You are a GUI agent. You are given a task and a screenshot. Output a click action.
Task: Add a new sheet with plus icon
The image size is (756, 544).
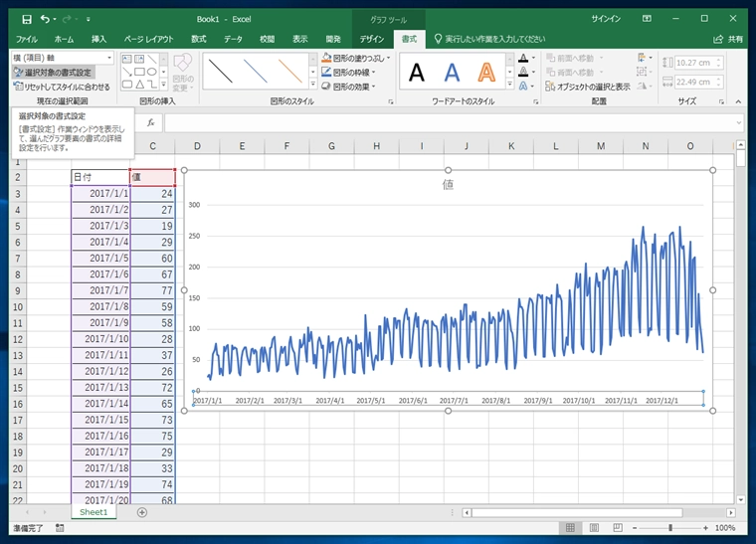click(142, 512)
